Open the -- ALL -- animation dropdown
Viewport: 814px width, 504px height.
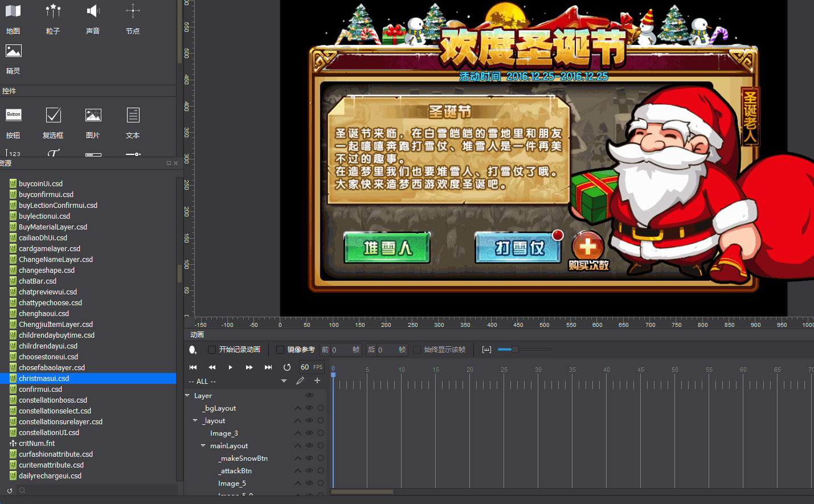point(284,381)
